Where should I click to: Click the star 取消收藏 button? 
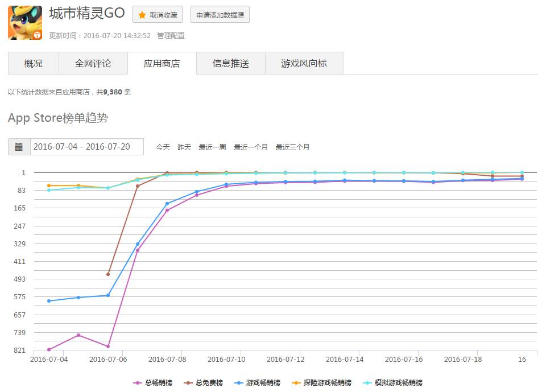tap(158, 15)
